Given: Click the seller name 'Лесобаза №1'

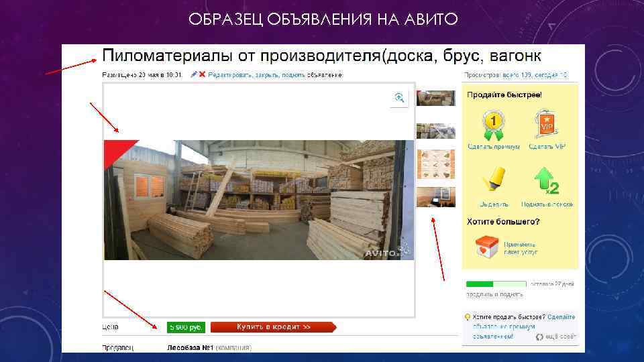Looking at the screenshot, I should (x=190, y=348).
